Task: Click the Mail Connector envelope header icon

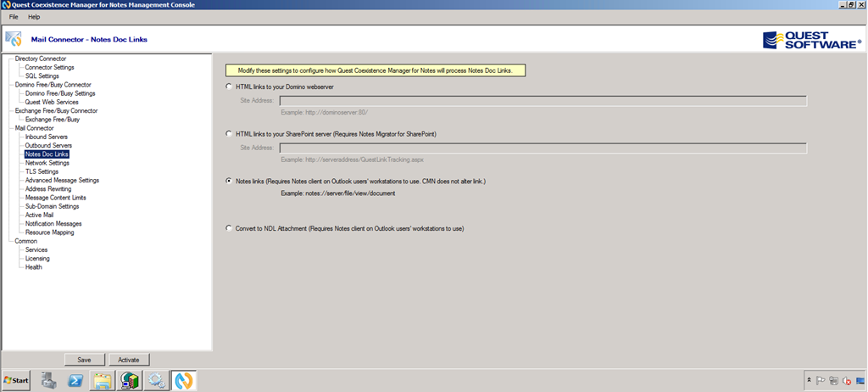Action: tap(14, 39)
